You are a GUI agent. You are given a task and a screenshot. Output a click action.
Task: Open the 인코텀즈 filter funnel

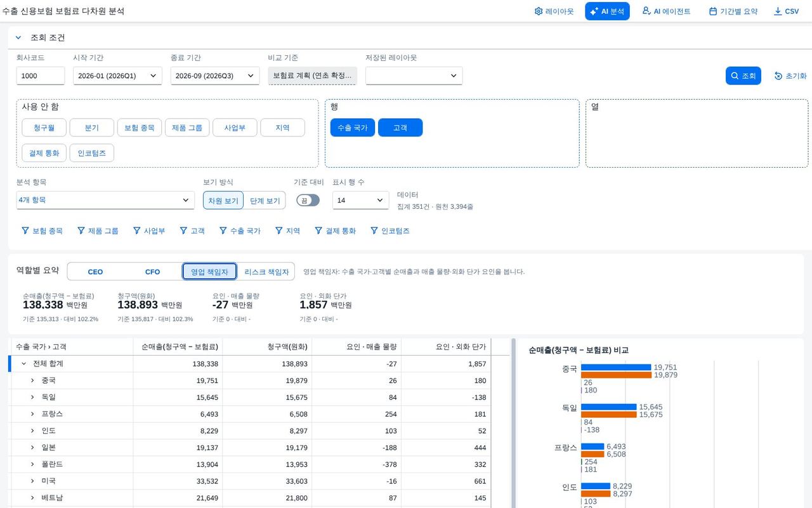(x=374, y=231)
